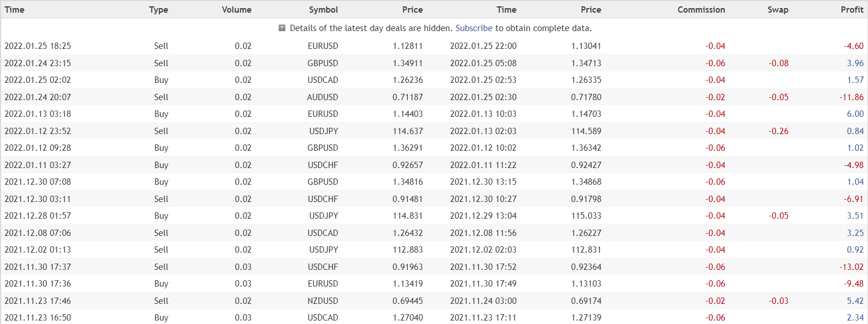Select open time 2022.01.24 23:15
This screenshot has width=868, height=324.
coord(37,63)
